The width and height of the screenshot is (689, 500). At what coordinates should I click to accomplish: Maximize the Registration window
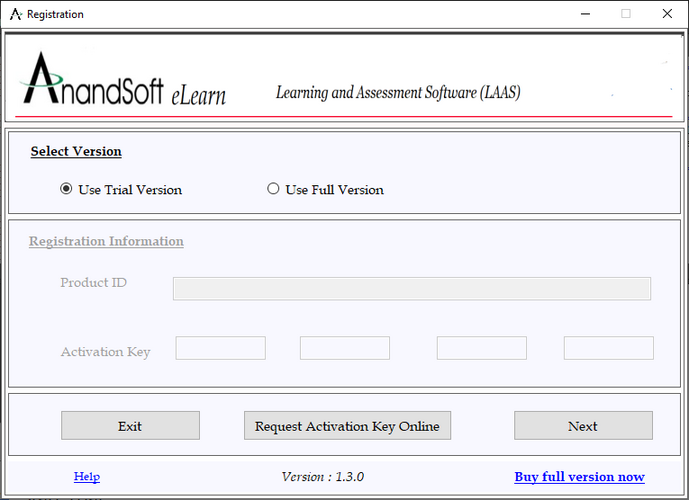coord(626,14)
